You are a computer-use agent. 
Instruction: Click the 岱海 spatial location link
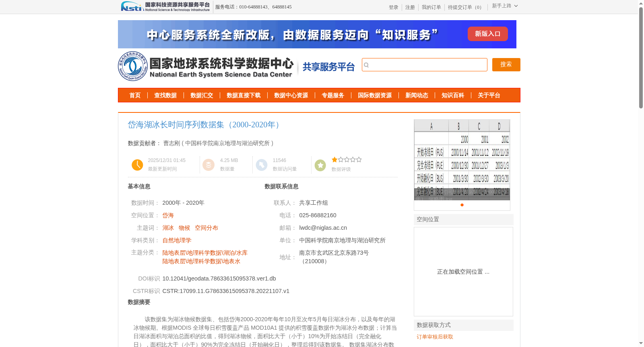click(168, 216)
